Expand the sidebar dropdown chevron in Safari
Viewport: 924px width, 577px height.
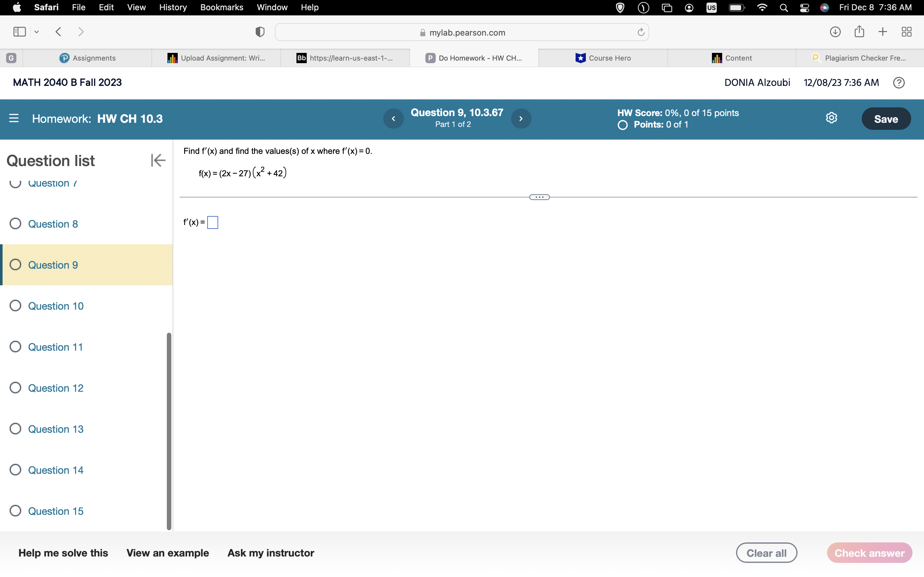37,32
